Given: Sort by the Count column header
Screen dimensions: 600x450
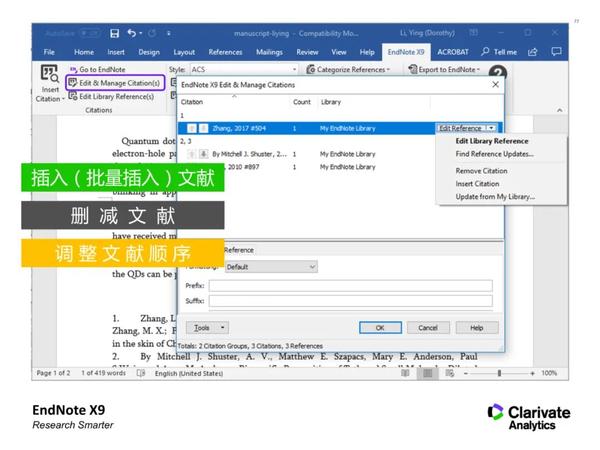Looking at the screenshot, I should tap(302, 102).
